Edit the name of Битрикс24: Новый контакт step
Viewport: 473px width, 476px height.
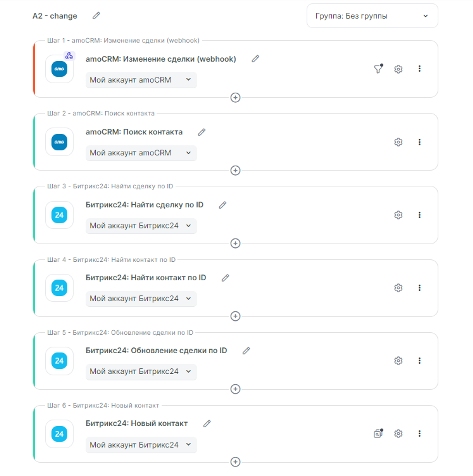(x=207, y=424)
